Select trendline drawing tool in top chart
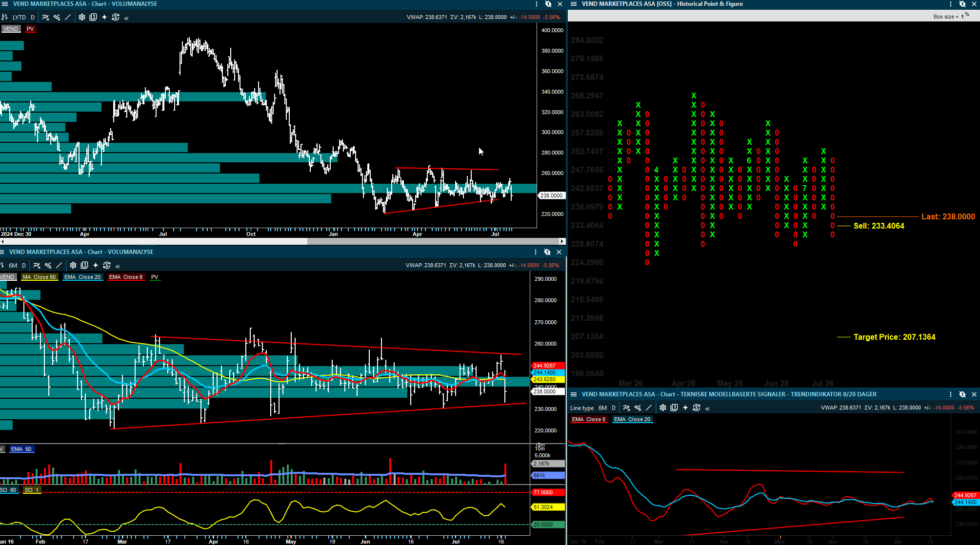This screenshot has height=545, width=980. point(68,17)
